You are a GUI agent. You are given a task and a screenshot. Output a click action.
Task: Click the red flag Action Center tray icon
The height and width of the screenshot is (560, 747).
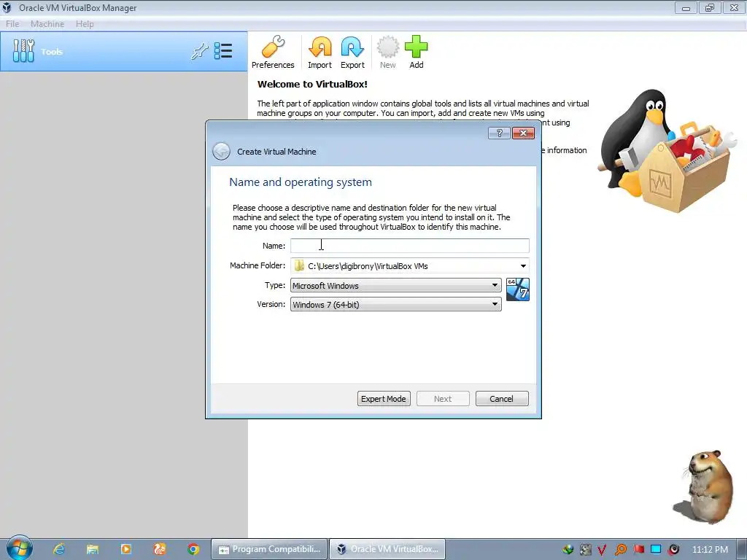[x=638, y=549]
